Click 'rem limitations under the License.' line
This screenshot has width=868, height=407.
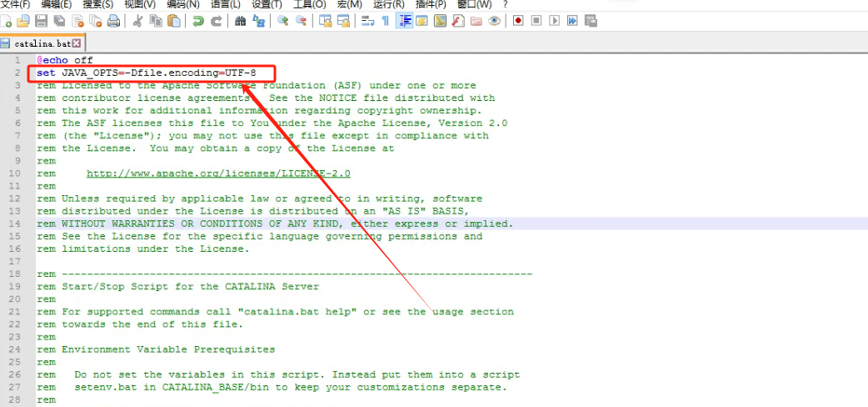[142, 249]
